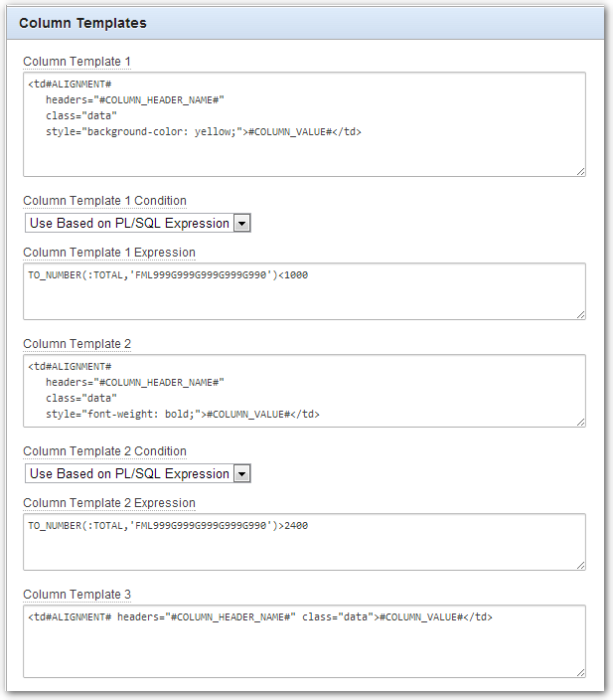Click the Column Template 2 Expression field
Image resolution: width=613 pixels, height=700 pixels.
(304, 542)
